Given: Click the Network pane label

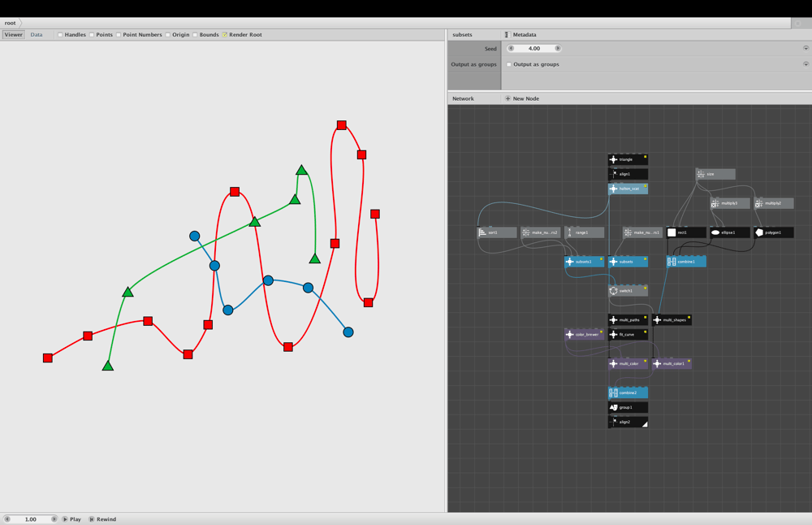Looking at the screenshot, I should coord(463,98).
